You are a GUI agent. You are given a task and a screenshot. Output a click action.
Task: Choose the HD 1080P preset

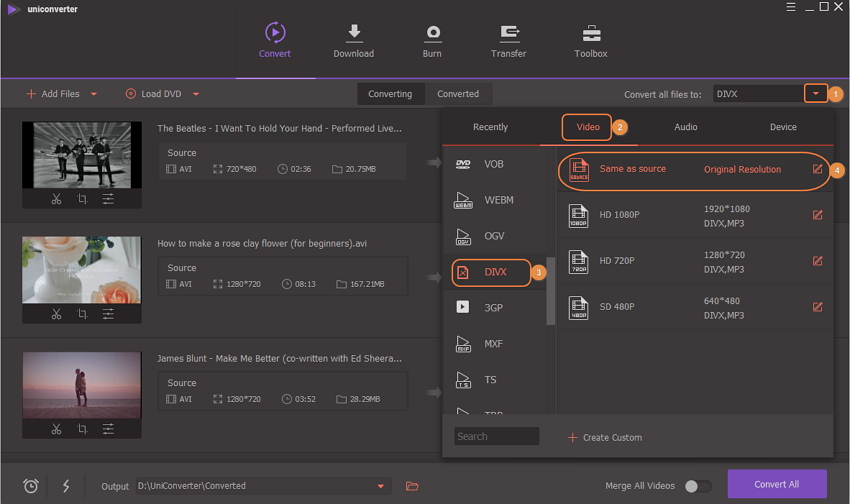click(695, 216)
